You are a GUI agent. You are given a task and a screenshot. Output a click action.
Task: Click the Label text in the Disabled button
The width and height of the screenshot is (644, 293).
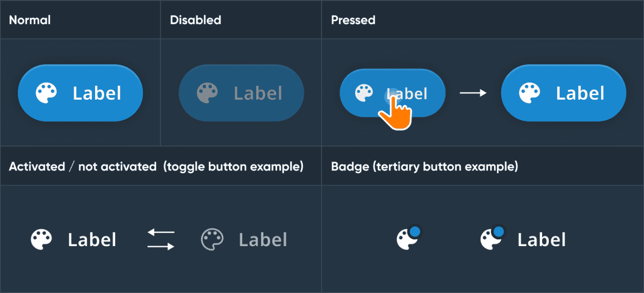click(258, 93)
